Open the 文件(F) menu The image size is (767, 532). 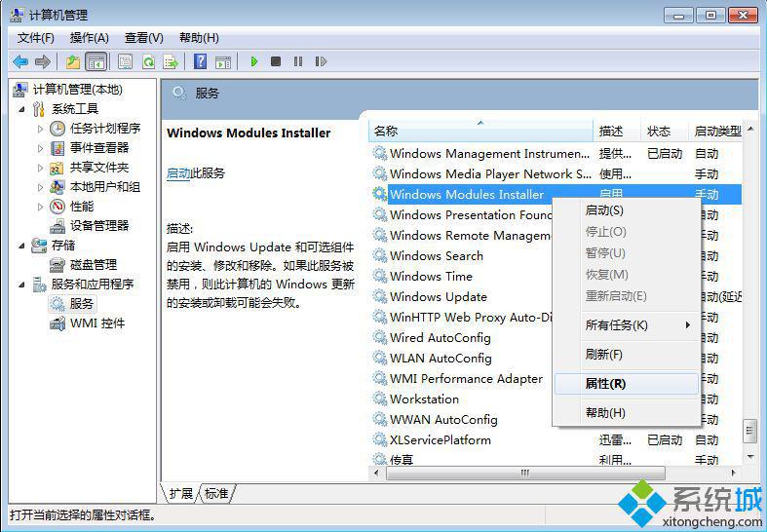pyautogui.click(x=36, y=38)
